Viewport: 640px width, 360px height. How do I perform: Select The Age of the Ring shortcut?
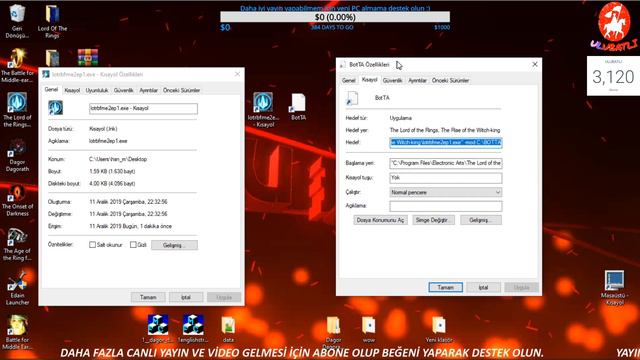[17, 244]
